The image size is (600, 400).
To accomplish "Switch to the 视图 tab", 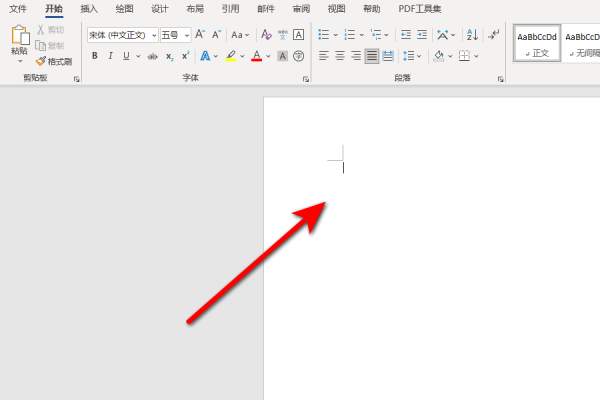I will coord(336,9).
